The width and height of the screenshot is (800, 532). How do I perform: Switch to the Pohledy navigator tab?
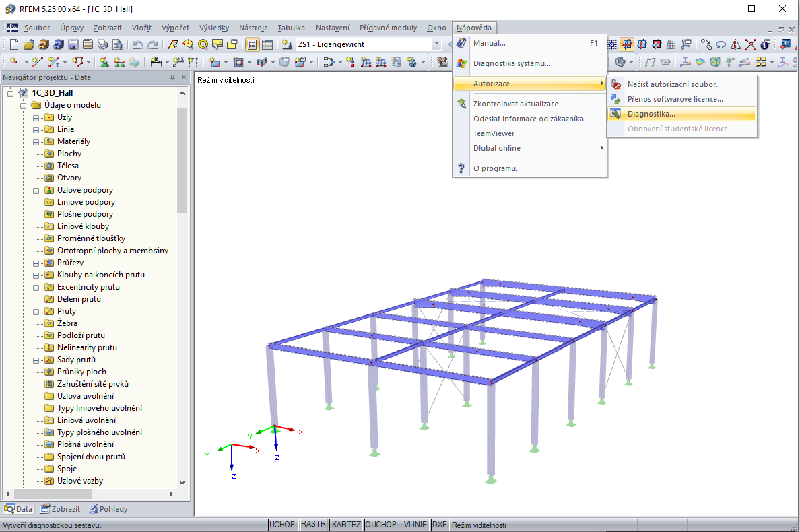point(108,509)
